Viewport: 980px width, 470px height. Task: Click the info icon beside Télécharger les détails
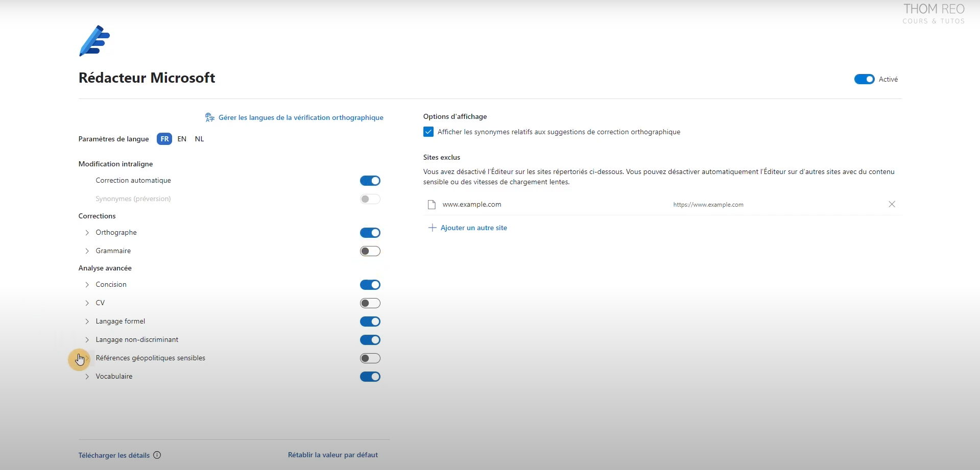pos(157,455)
